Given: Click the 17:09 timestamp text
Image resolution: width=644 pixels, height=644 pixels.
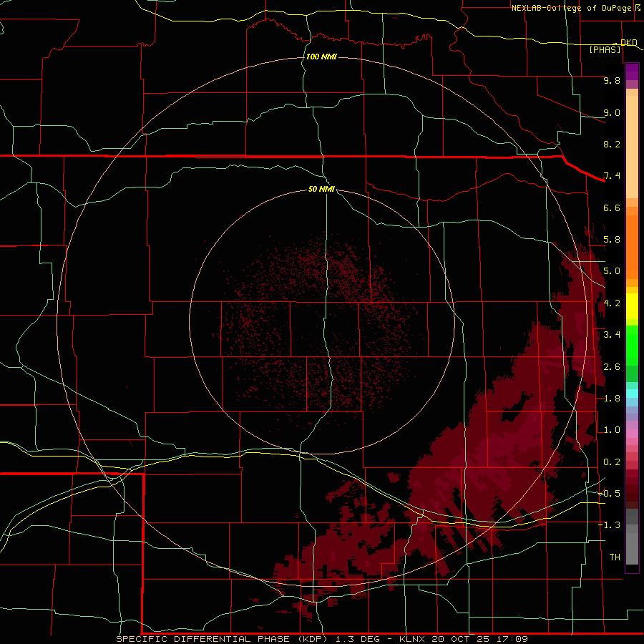Looking at the screenshot, I should coord(511,639).
